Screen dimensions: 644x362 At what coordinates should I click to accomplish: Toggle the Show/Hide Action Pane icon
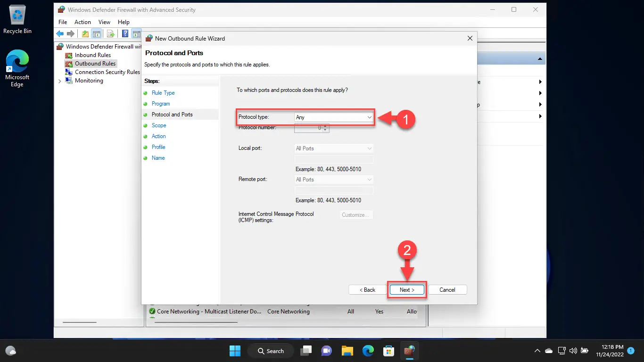[136, 33]
